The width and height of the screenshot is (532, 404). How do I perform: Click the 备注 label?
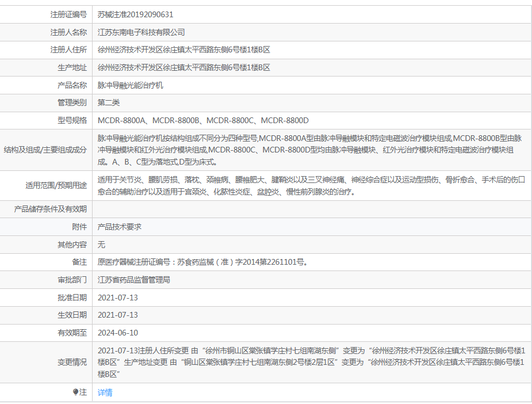click(79, 262)
